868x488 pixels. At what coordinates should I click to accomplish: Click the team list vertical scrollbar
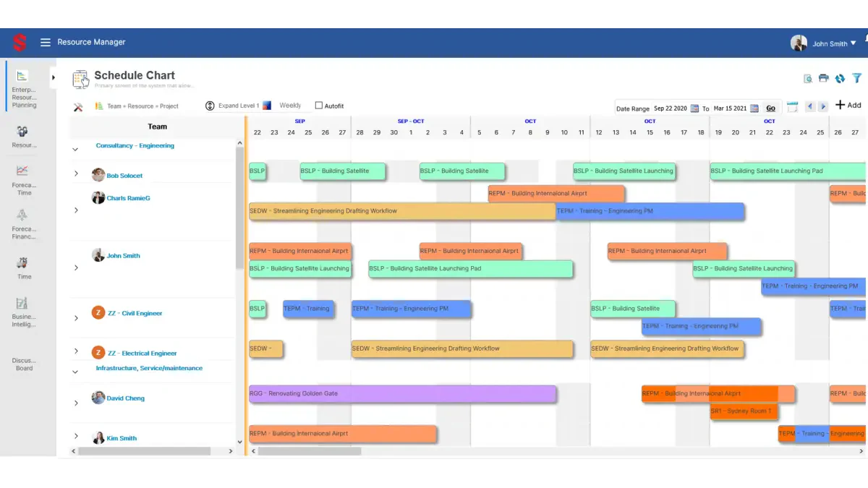tap(240, 210)
